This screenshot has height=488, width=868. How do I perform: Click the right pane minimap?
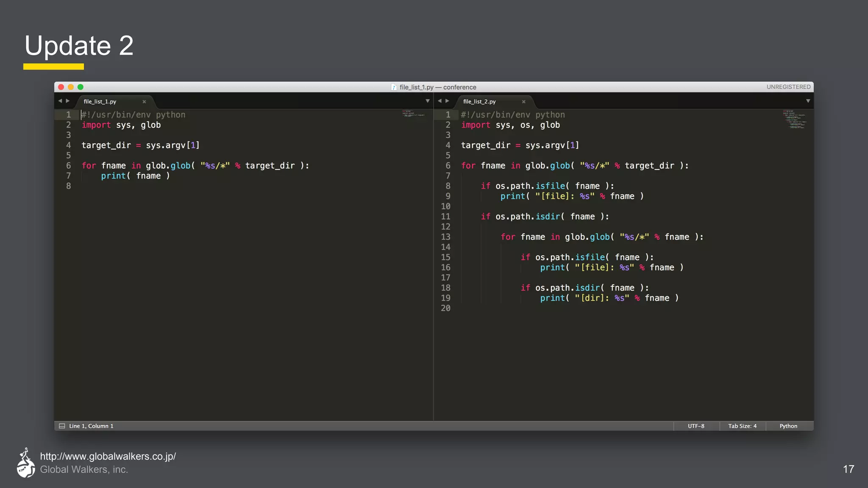pyautogui.click(x=794, y=119)
